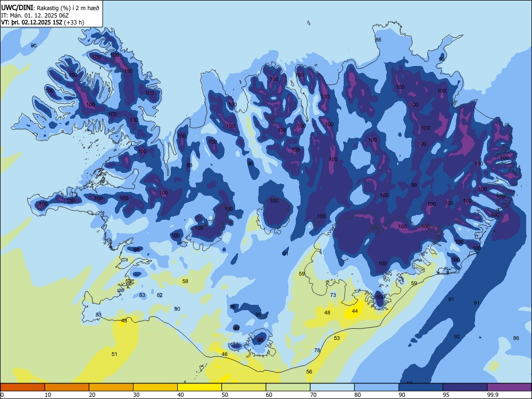Select the 'Rakastig (%) í 2 m hæð' label
Image resolution: width=532 pixels, height=399 pixels.
(x=68, y=8)
